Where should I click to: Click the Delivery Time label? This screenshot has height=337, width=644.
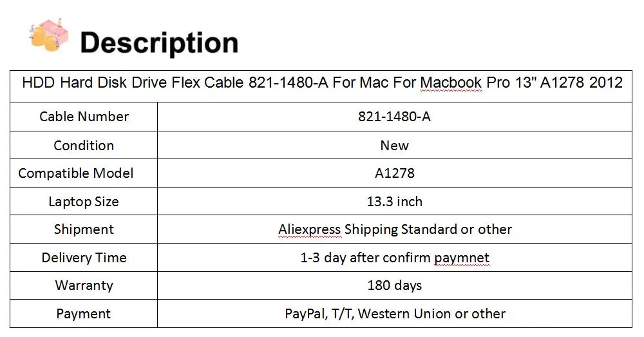pos(84,258)
